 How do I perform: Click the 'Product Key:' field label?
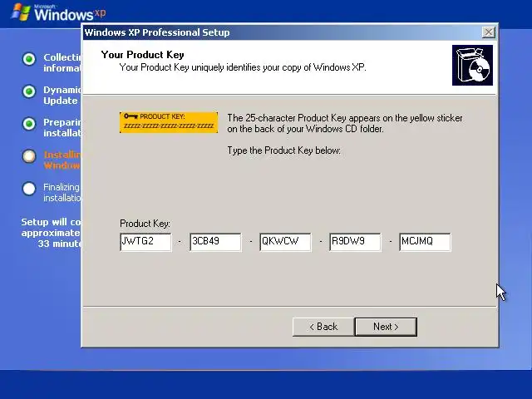[x=145, y=224]
